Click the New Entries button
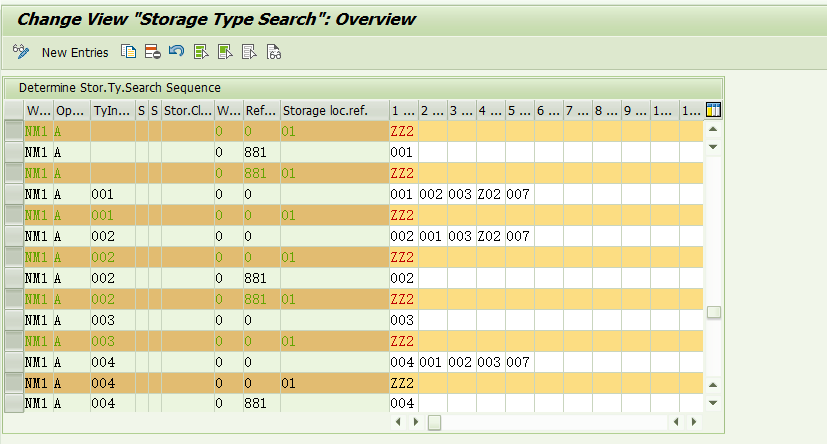Screen dimensions: 827x444 click(74, 52)
